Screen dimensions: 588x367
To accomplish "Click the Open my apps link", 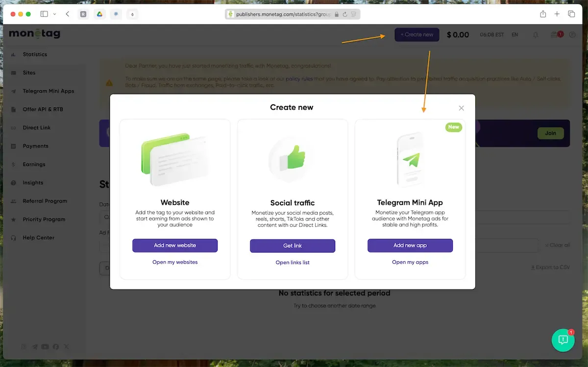I will [410, 262].
